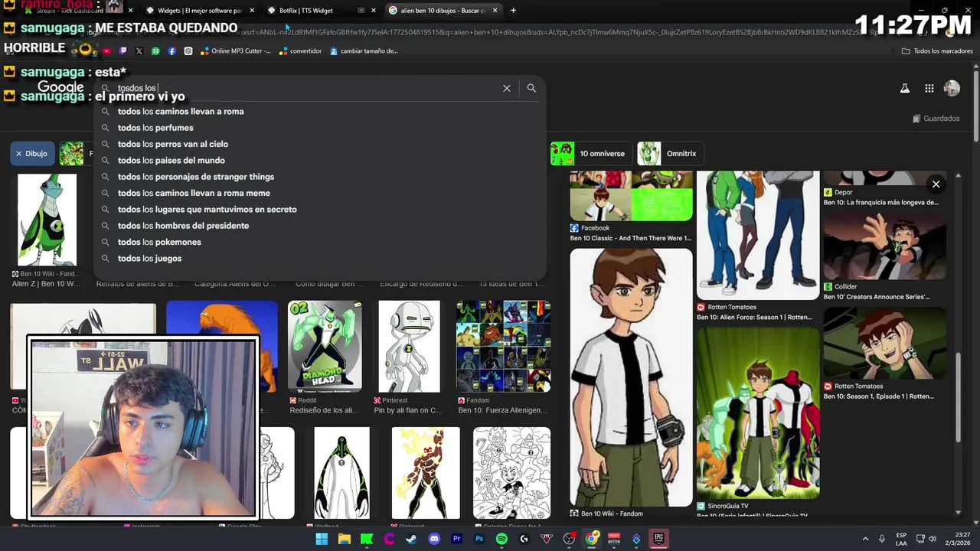This screenshot has width=980, height=551.
Task: Open the convertidor bookmark
Action: pos(300,51)
